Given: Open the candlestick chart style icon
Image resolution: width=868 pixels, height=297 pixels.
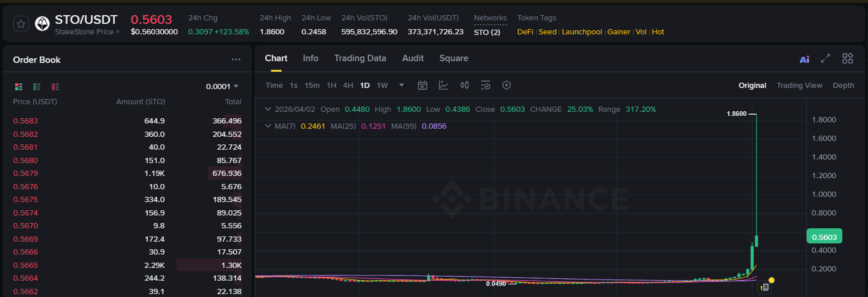Looking at the screenshot, I should (x=465, y=85).
